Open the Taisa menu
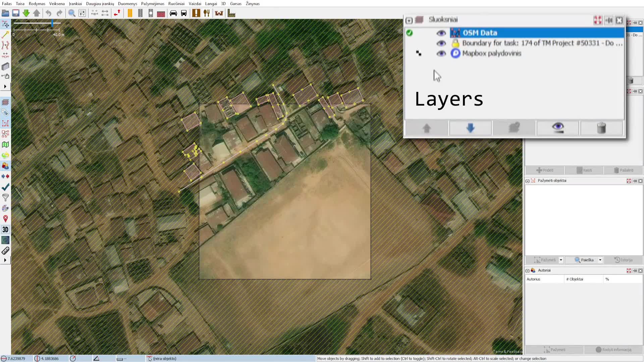This screenshot has height=362, width=644. click(x=20, y=4)
